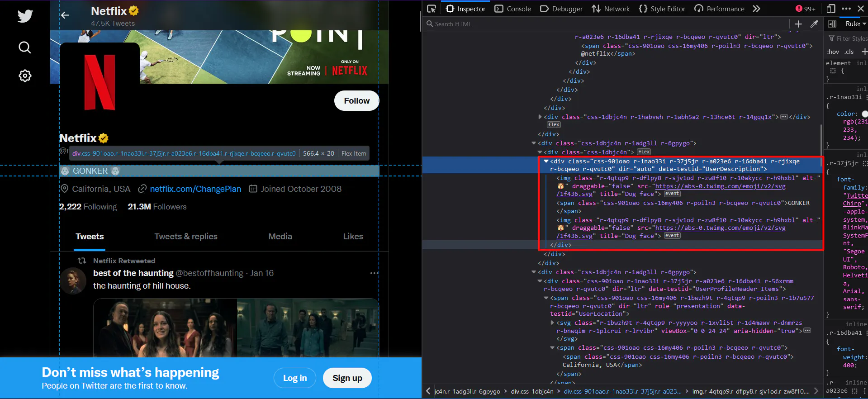Image resolution: width=868 pixels, height=399 pixels.
Task: Toggle the three-pane inspector icon
Action: pos(832,24)
